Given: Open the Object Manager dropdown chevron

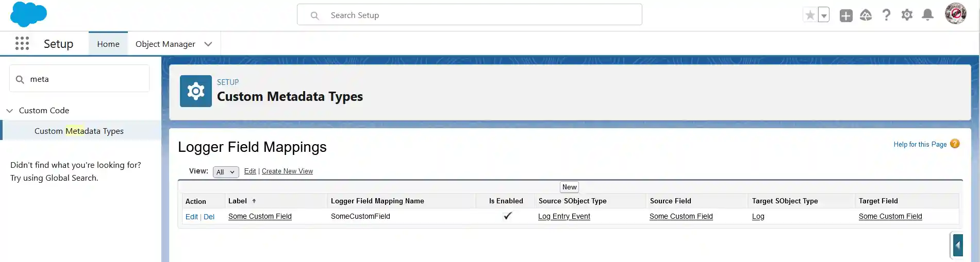Looking at the screenshot, I should point(208,44).
